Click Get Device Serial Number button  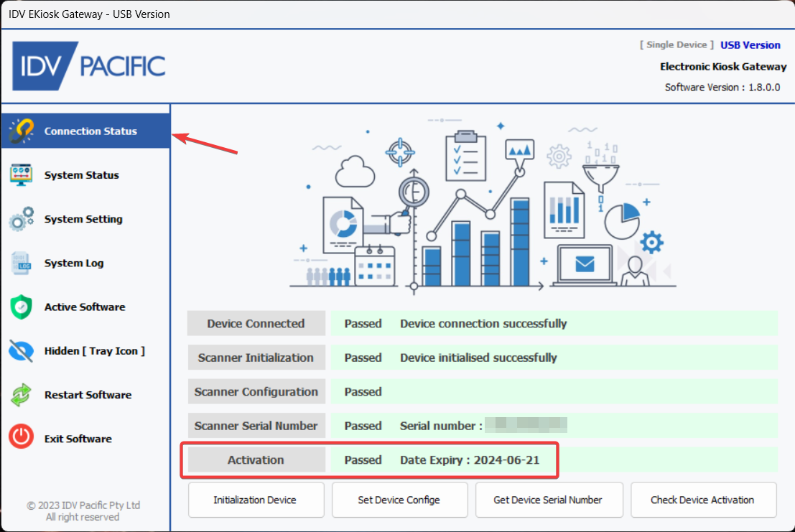pyautogui.click(x=549, y=500)
